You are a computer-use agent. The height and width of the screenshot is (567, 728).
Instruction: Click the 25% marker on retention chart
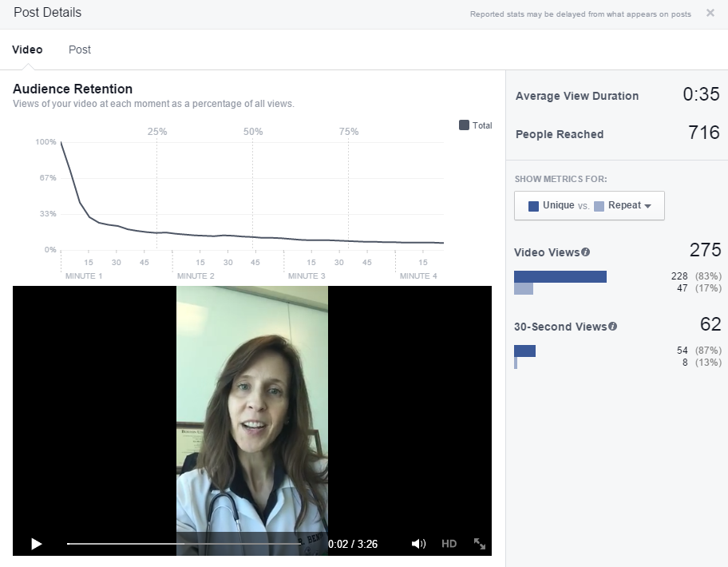(x=157, y=132)
